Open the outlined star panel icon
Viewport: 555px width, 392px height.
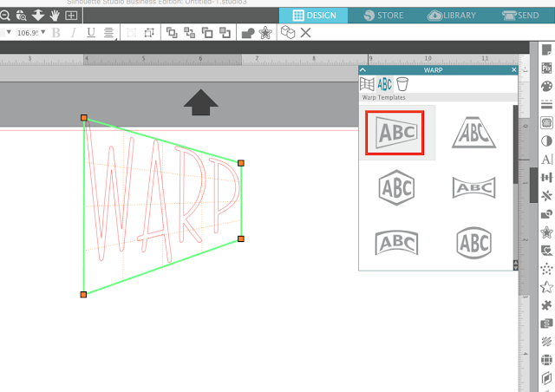pos(546,287)
